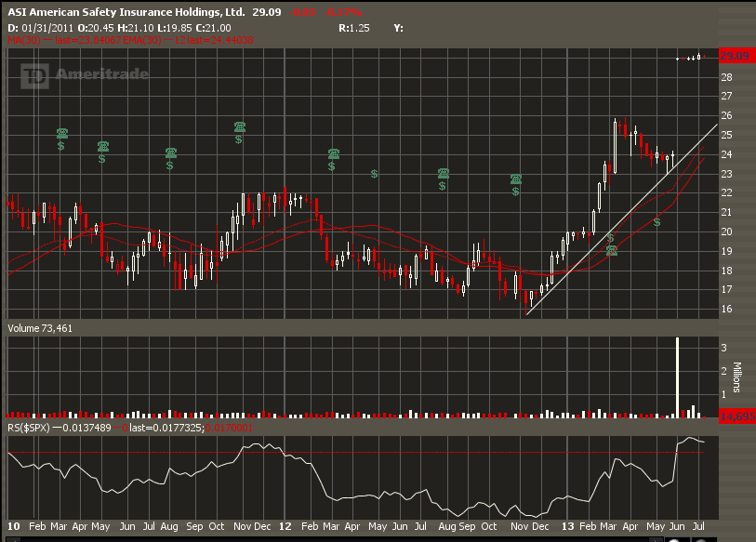Screen dimensions: 756x542
Task: Open the August 2010 earnings phone marker
Action: pyautogui.click(x=171, y=153)
